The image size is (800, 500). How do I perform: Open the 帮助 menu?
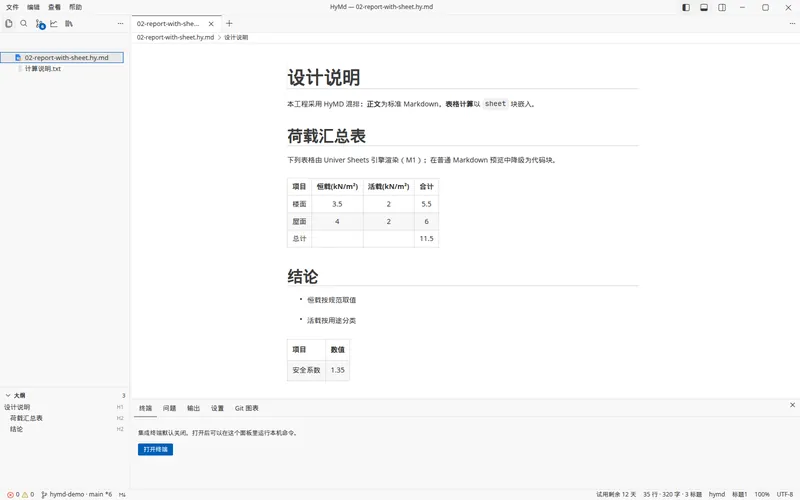click(x=76, y=7)
